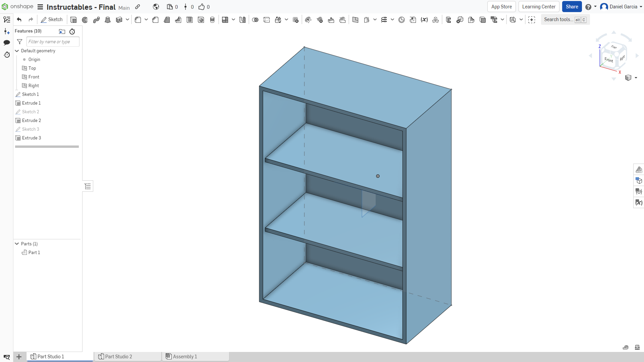Select the Extrude tool

(73, 19)
